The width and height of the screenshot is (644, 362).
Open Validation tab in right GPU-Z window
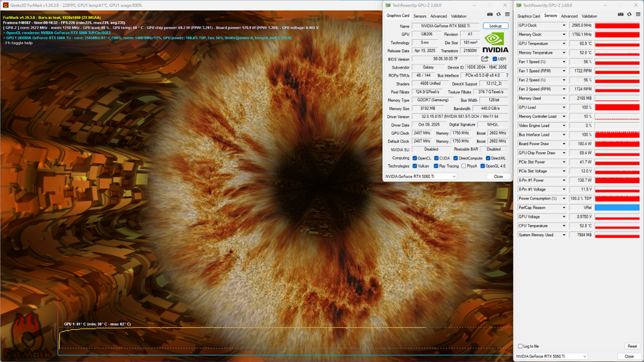pyautogui.click(x=590, y=17)
